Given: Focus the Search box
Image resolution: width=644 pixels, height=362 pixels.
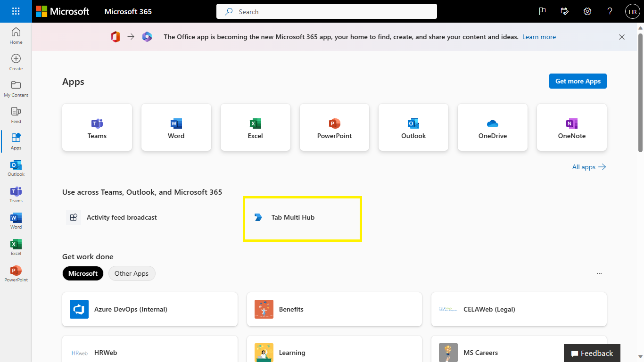Looking at the screenshot, I should tap(327, 11).
